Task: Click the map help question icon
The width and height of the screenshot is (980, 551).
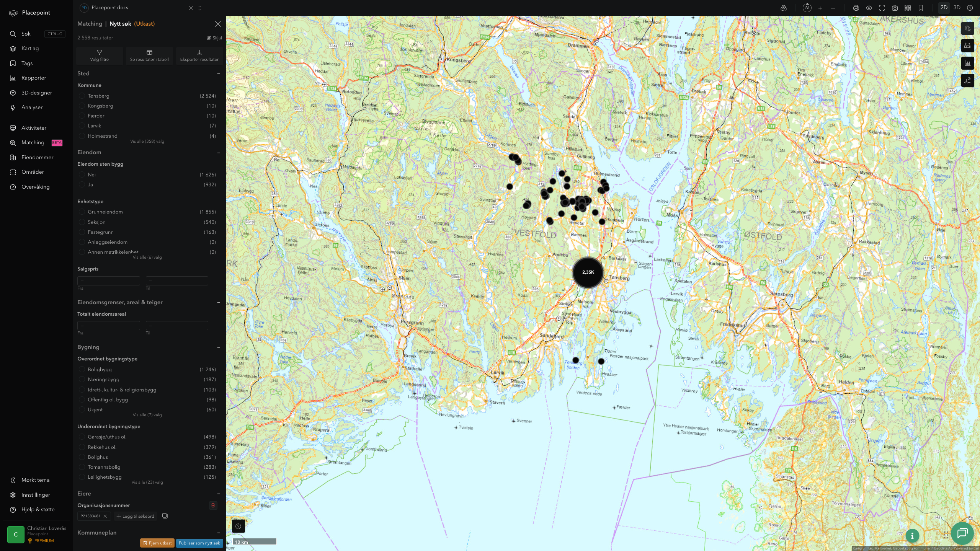Action: (238, 526)
